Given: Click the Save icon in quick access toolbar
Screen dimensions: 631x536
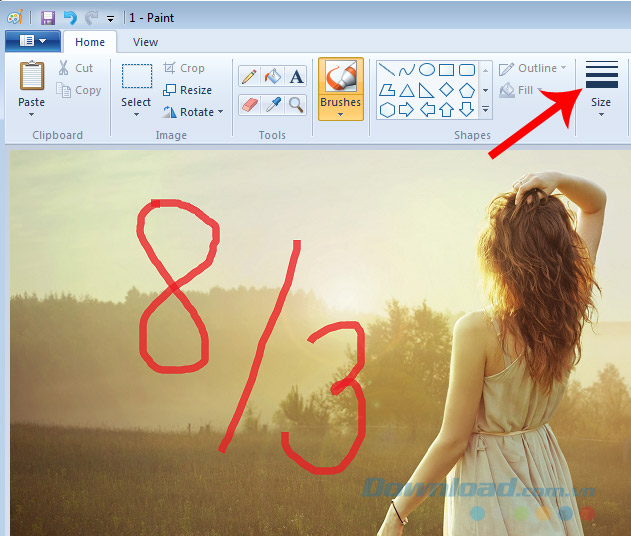Looking at the screenshot, I should click(48, 17).
